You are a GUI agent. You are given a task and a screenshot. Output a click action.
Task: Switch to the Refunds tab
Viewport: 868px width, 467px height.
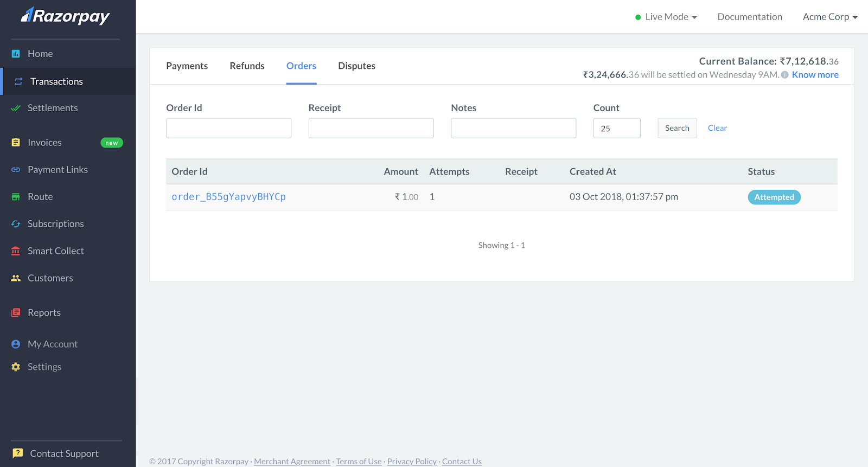click(x=247, y=66)
